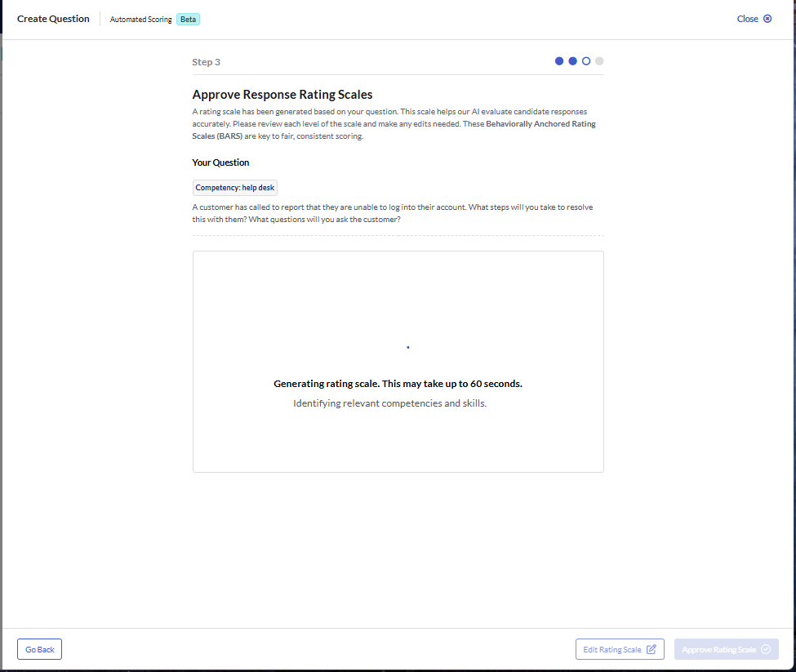Screen dimensions: 796x672
Task: Click the Identifying relevant competencies and skills text
Action: coord(389,403)
